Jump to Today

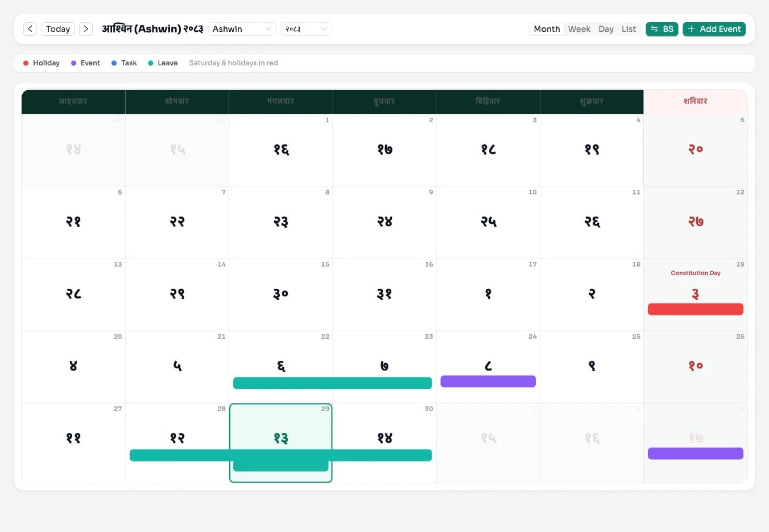pyautogui.click(x=58, y=29)
